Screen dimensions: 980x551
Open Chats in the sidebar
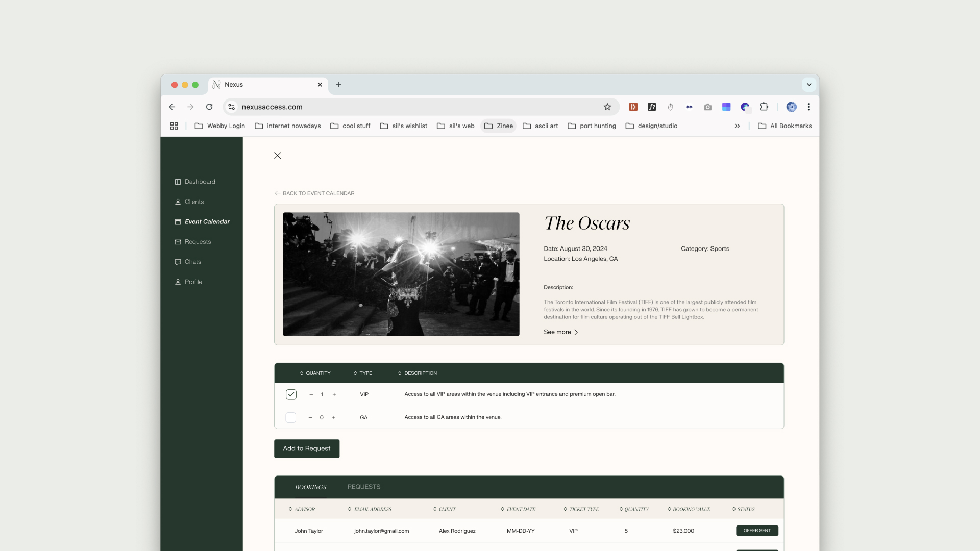click(x=188, y=262)
